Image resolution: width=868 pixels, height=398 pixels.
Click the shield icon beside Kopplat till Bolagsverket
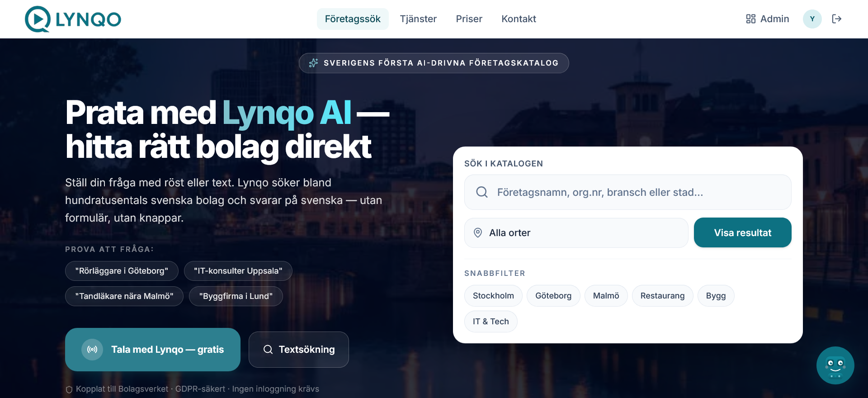[69, 389]
